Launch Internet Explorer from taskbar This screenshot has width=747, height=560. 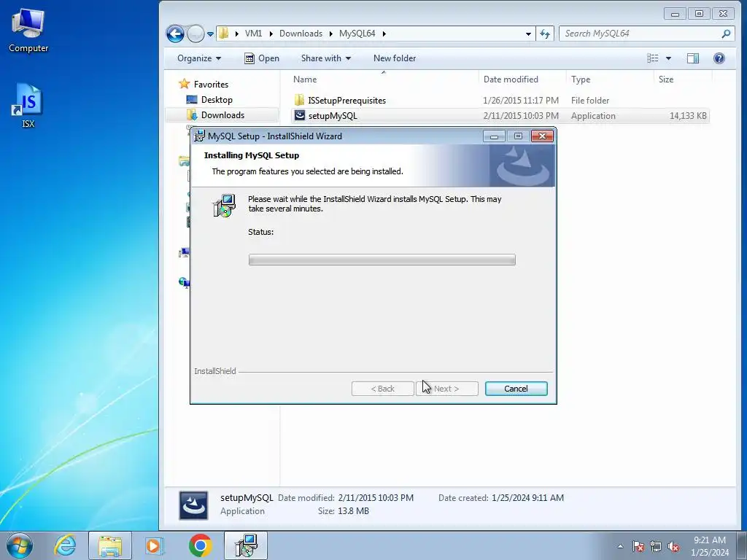point(65,545)
